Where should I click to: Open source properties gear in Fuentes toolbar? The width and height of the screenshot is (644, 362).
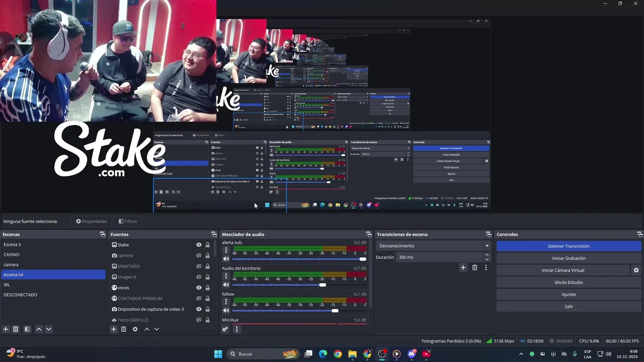click(135, 329)
